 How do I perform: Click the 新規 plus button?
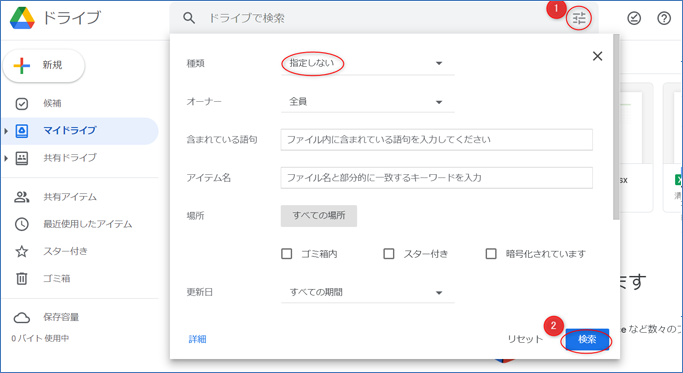(x=44, y=65)
